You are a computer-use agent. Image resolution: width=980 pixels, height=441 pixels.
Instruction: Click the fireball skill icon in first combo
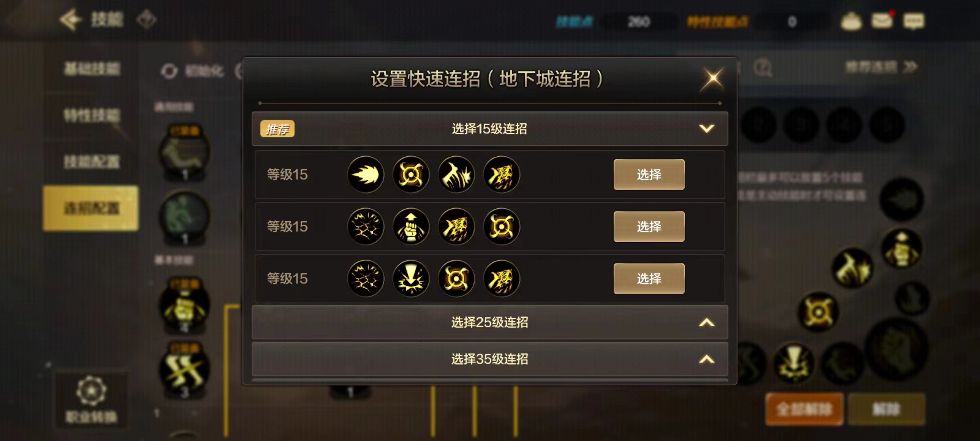(365, 174)
